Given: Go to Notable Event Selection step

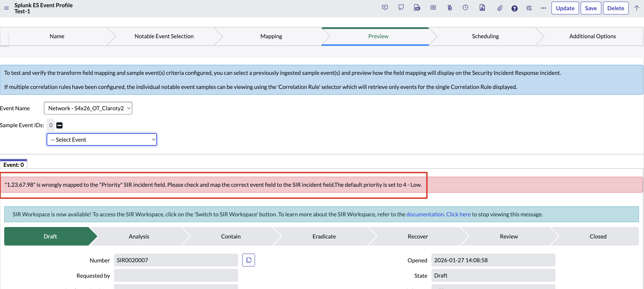Looking at the screenshot, I should tap(164, 36).
